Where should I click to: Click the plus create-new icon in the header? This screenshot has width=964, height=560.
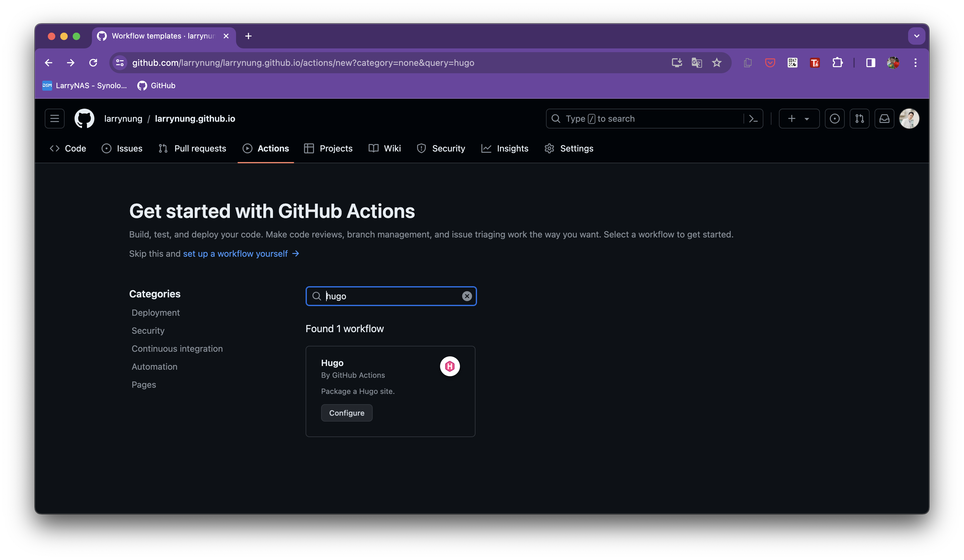pos(791,119)
